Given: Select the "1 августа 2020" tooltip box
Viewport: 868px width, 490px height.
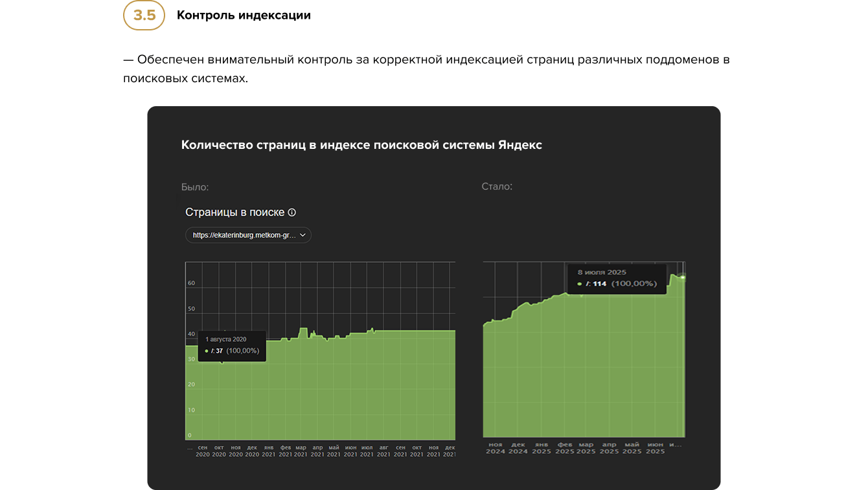Looking at the screenshot, I should click(232, 345).
